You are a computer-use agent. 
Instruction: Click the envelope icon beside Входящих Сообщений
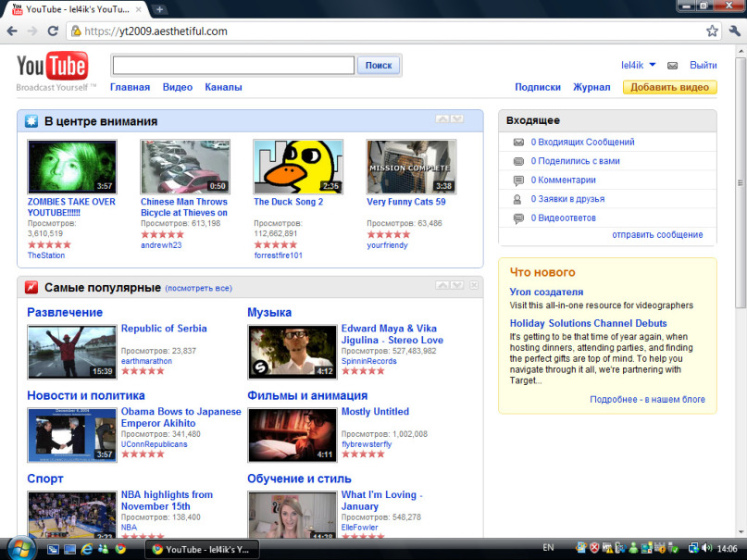[518, 142]
